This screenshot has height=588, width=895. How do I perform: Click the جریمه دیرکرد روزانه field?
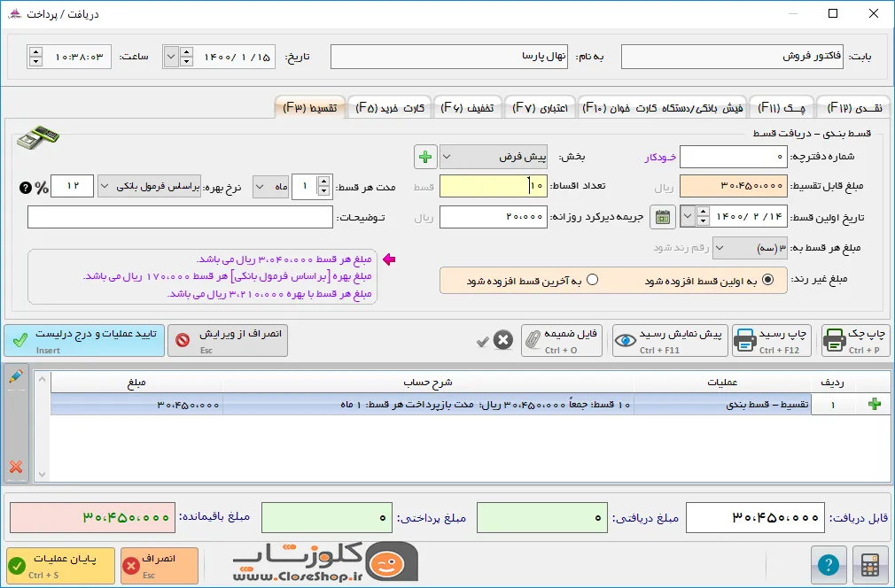pos(494,217)
